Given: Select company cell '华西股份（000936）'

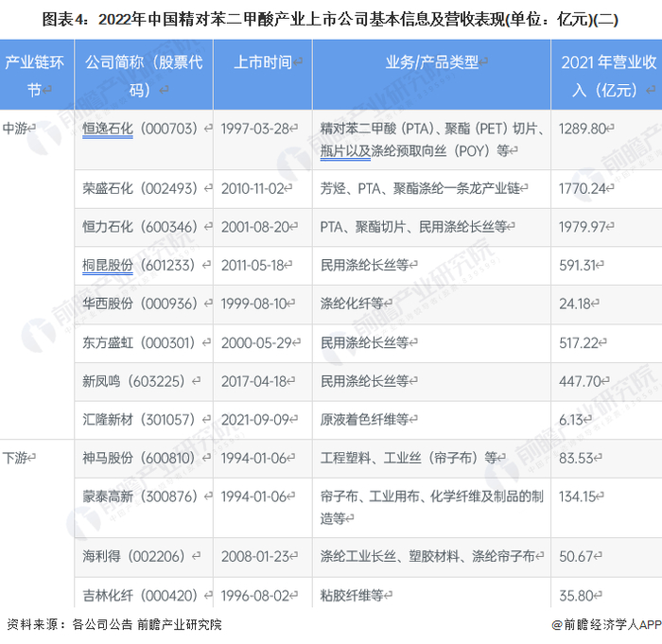Looking at the screenshot, I should (144, 305).
